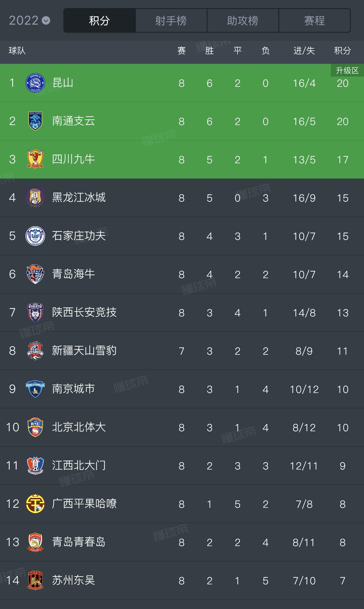Switch to the 助攻榜 tab
Image resolution: width=364 pixels, height=609 pixels.
243,21
